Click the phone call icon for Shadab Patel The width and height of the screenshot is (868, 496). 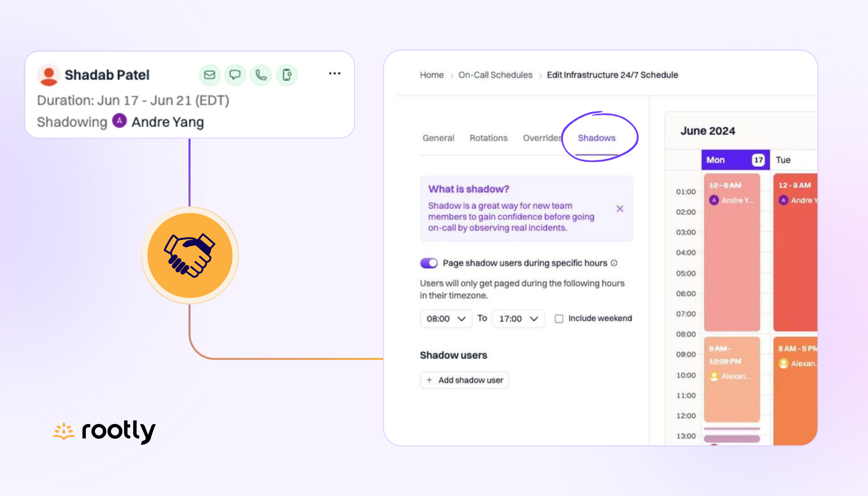[x=261, y=75]
